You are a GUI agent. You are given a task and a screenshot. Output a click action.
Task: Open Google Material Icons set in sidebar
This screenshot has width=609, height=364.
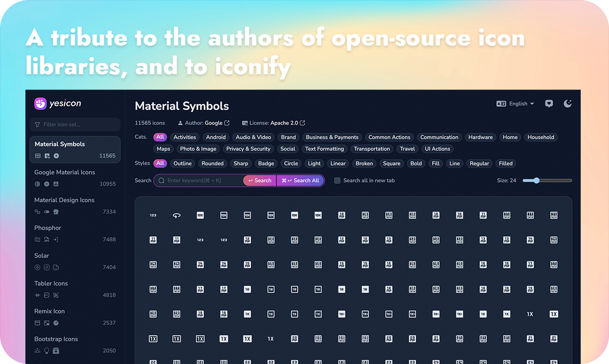75,178
